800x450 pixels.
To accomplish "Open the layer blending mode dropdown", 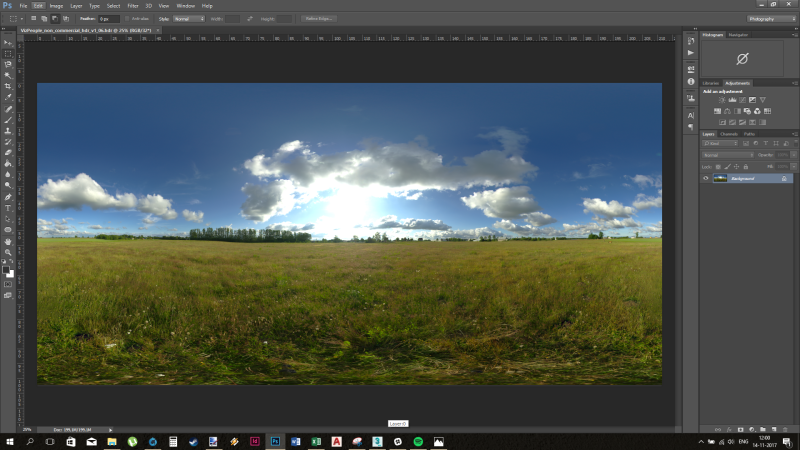I will coord(727,155).
